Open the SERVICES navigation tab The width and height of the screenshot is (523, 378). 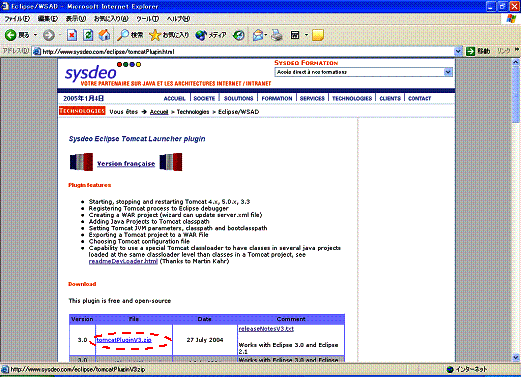pos(312,98)
